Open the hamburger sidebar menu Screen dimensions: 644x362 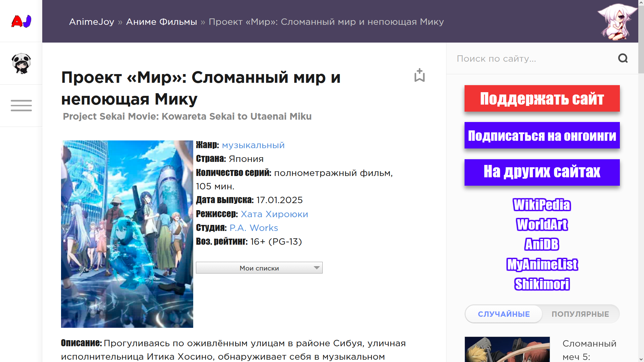[21, 106]
